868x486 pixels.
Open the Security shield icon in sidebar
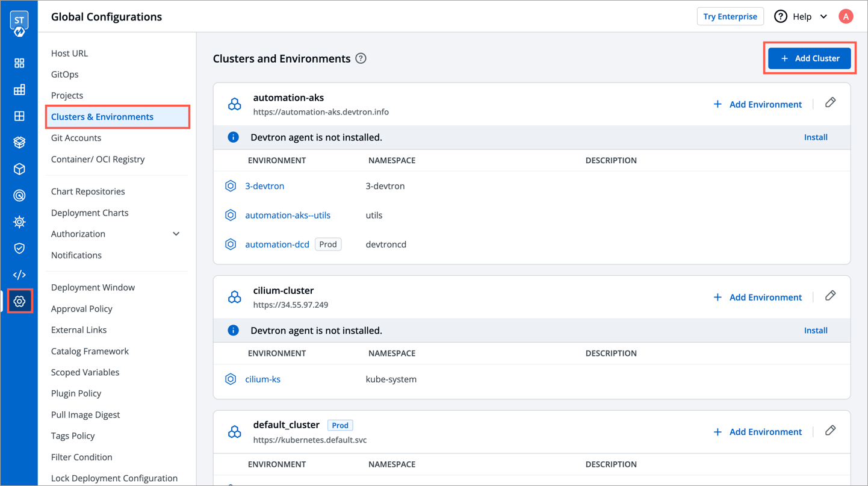point(19,248)
